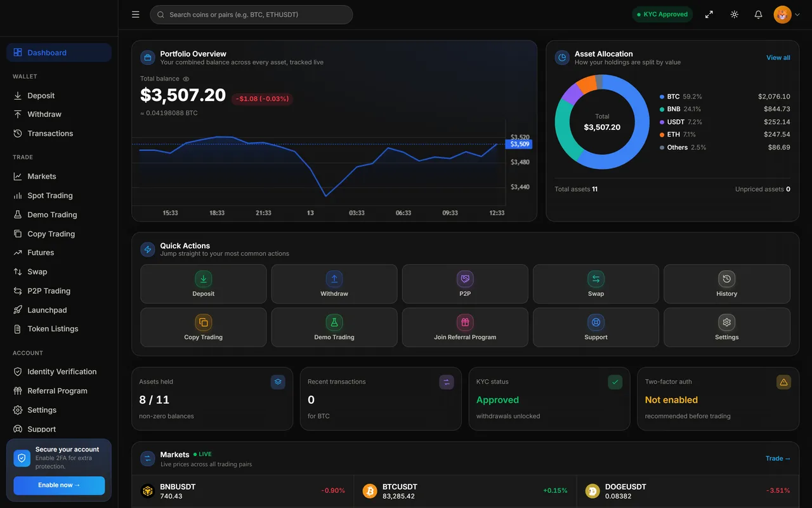The height and width of the screenshot is (508, 812).
Task: Open Dashboard in the sidebar
Action: [59, 53]
